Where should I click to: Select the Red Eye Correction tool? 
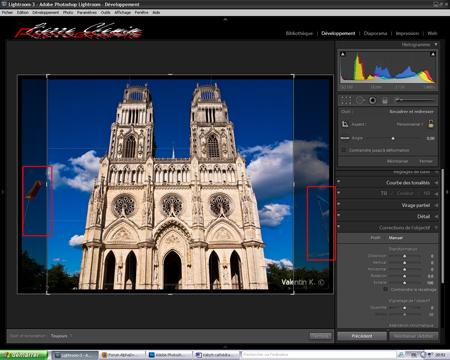click(373, 100)
